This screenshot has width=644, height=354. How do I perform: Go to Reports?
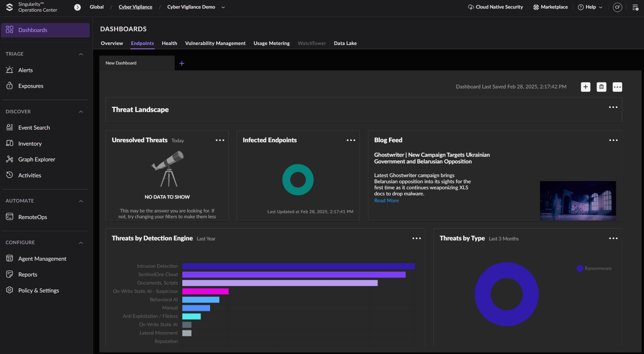[28, 275]
